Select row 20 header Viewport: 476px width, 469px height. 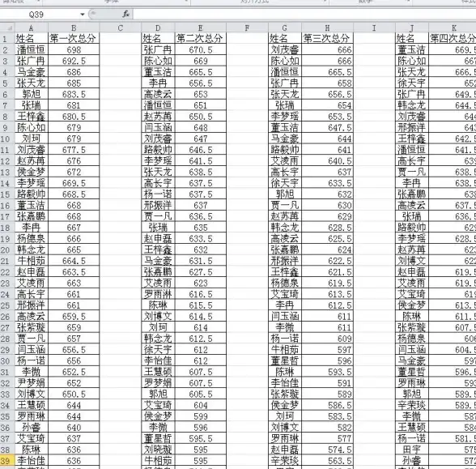(x=7, y=249)
